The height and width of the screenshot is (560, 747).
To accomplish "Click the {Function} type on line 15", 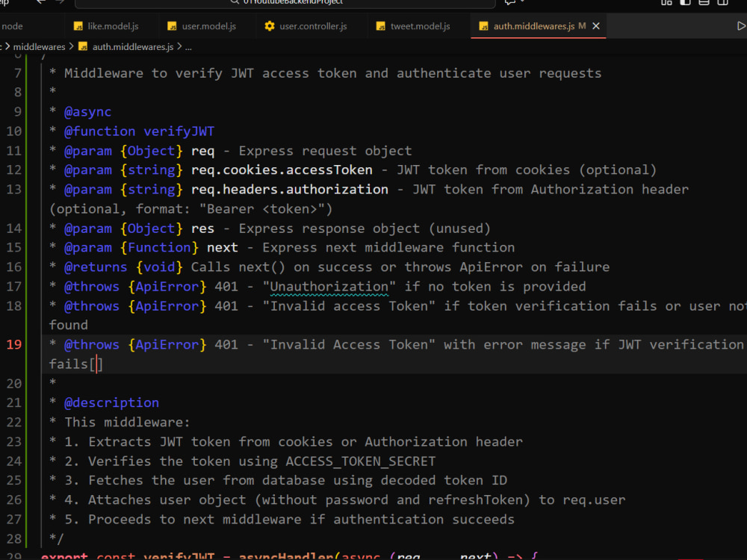I will pos(159,248).
